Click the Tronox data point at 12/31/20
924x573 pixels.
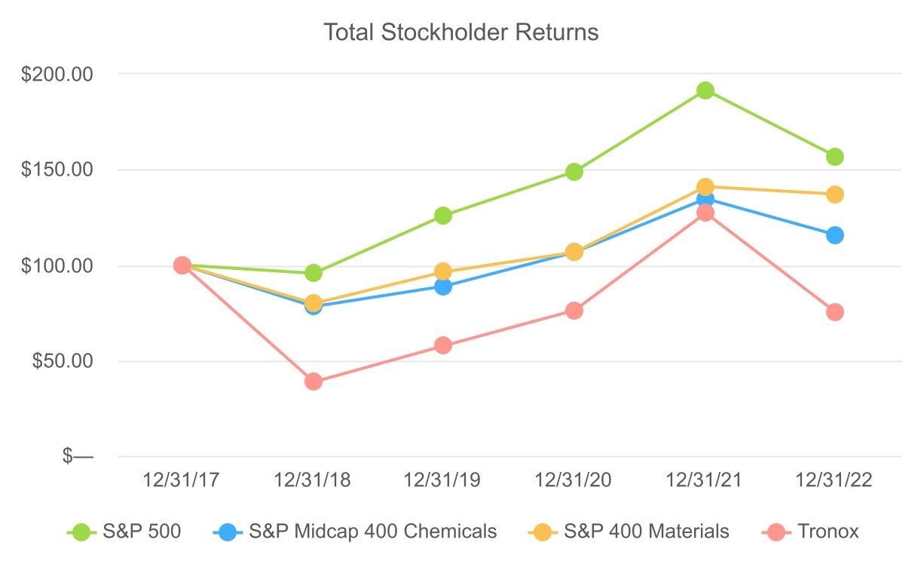[x=574, y=311]
